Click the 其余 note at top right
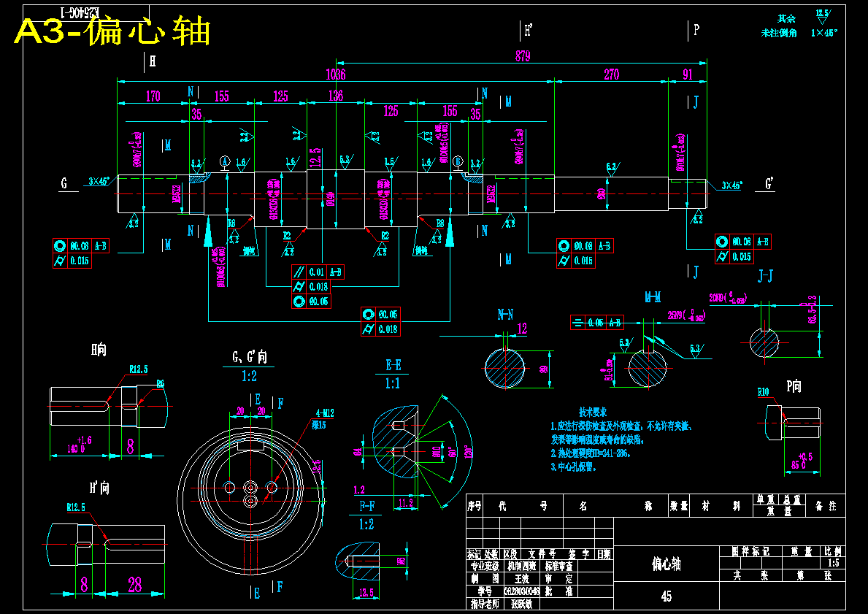The image size is (868, 614). (x=786, y=18)
